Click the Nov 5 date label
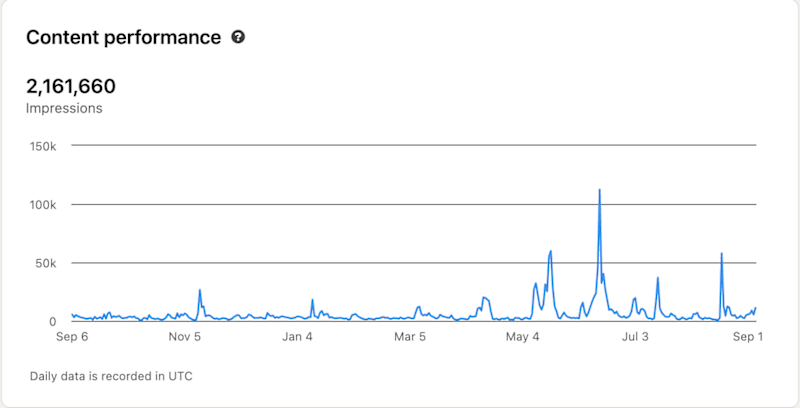 [x=185, y=337]
